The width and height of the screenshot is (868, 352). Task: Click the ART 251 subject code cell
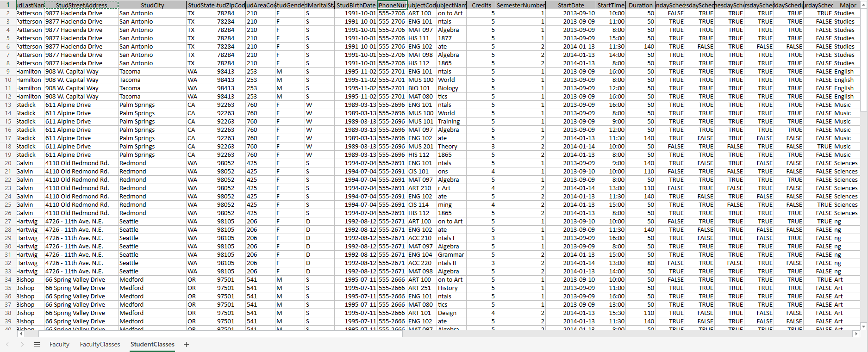[422, 288]
